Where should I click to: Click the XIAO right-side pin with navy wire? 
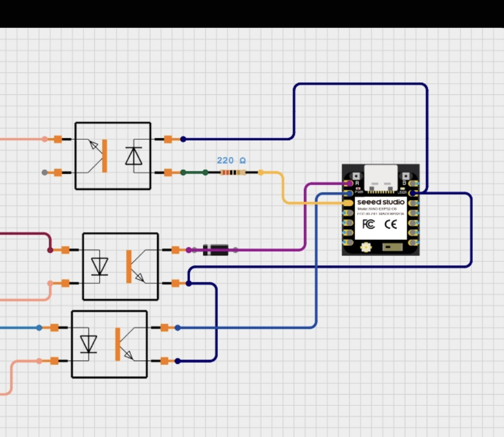point(413,193)
